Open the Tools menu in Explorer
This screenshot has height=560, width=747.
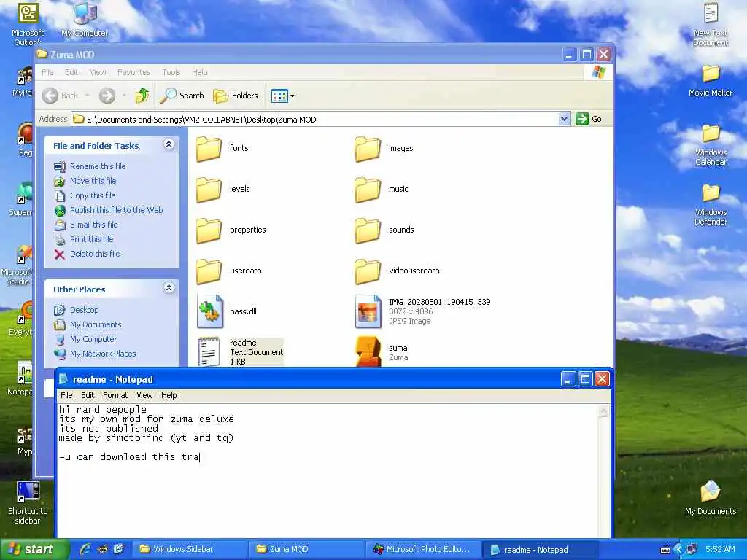click(171, 72)
